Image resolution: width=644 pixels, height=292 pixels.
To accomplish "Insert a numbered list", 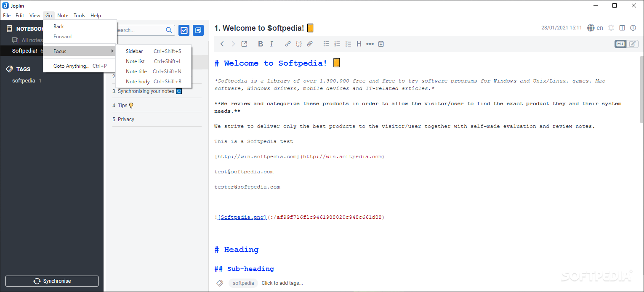I will 337,44.
